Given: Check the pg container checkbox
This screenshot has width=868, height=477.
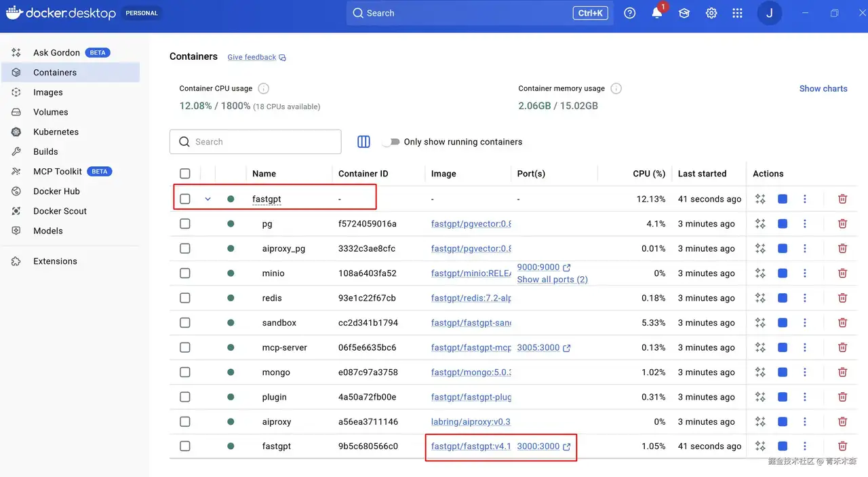Looking at the screenshot, I should 185,224.
